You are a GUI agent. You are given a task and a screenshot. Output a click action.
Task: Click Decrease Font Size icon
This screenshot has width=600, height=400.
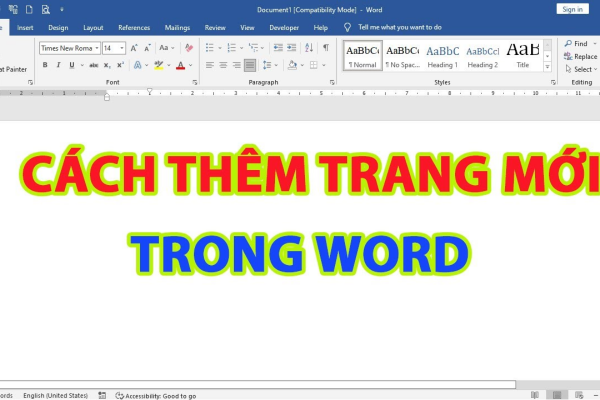(x=147, y=48)
